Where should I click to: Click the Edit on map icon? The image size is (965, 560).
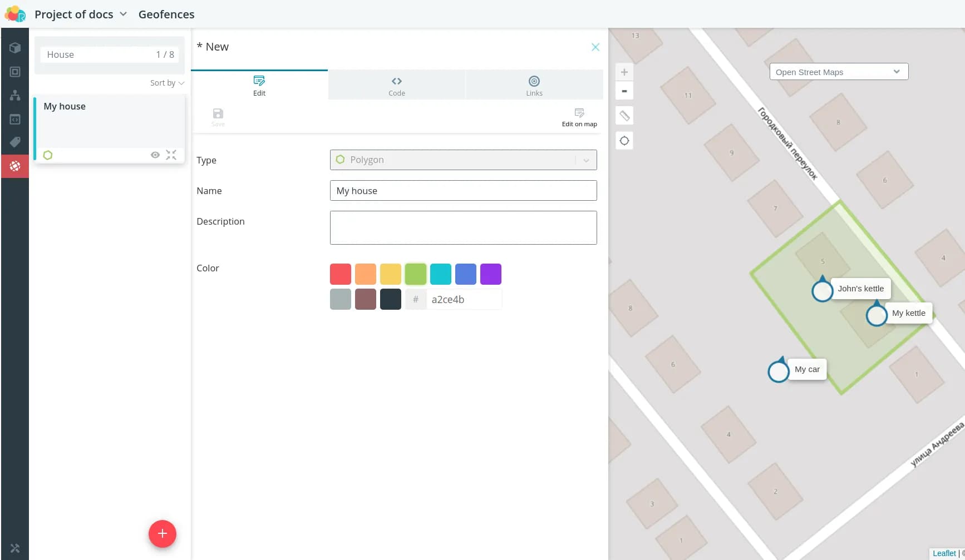click(579, 113)
